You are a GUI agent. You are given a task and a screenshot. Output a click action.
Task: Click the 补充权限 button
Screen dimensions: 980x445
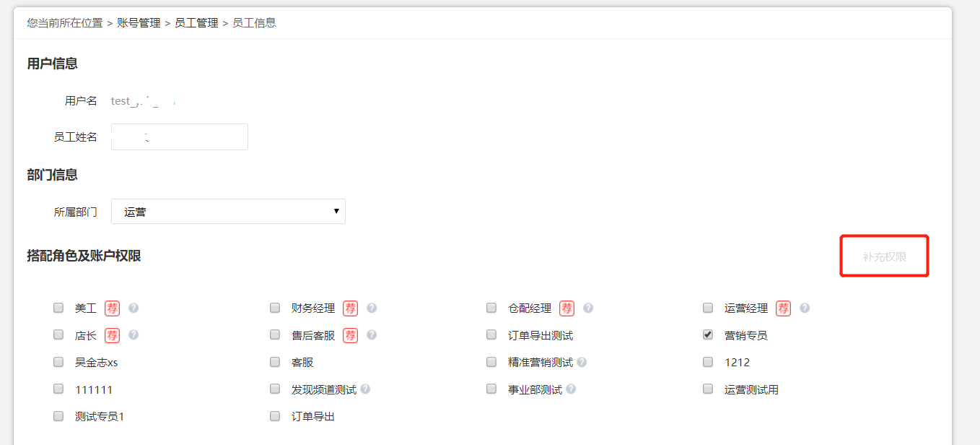click(884, 256)
